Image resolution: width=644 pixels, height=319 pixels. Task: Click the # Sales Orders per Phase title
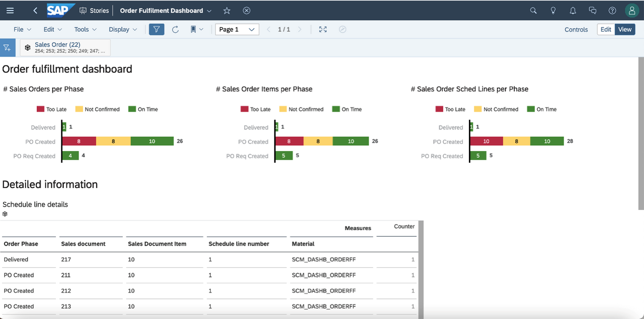43,89
